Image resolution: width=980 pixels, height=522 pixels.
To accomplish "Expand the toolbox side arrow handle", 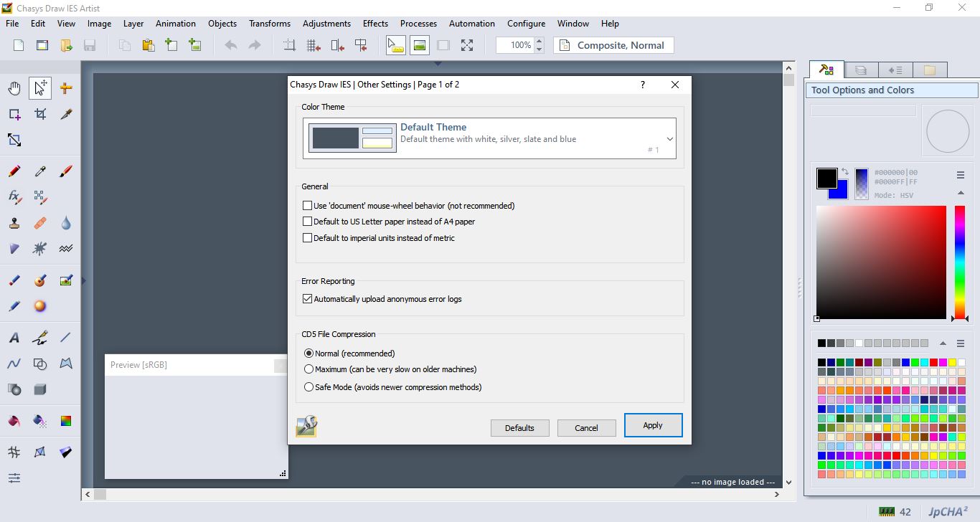I will tap(83, 281).
